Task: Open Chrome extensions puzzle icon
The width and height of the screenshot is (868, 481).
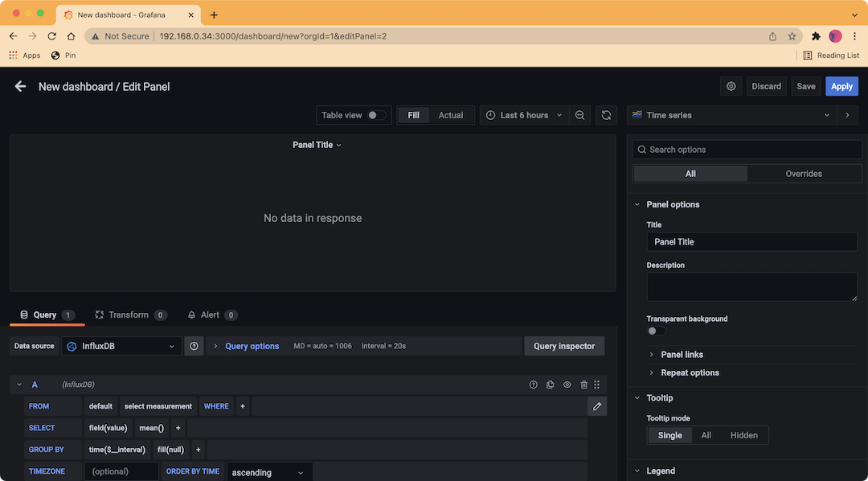Action: click(x=816, y=36)
